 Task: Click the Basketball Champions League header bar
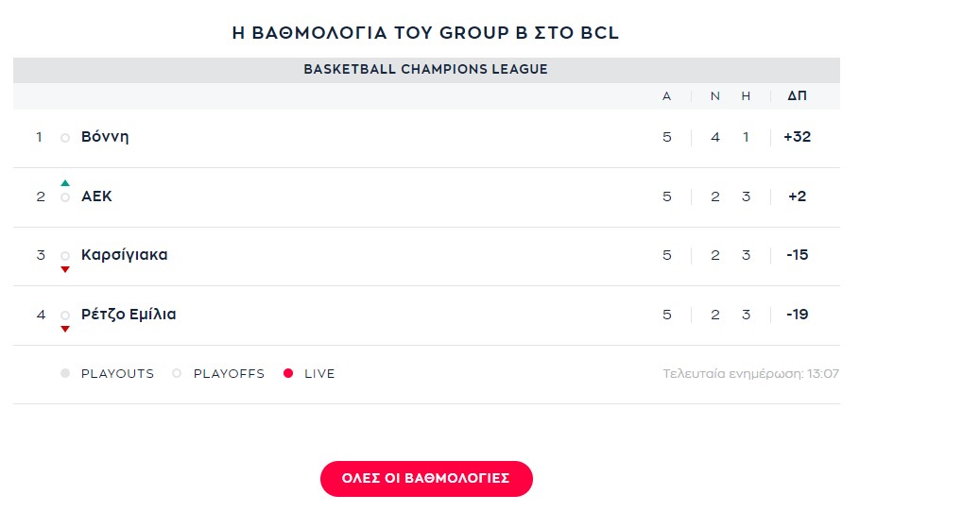(426, 70)
